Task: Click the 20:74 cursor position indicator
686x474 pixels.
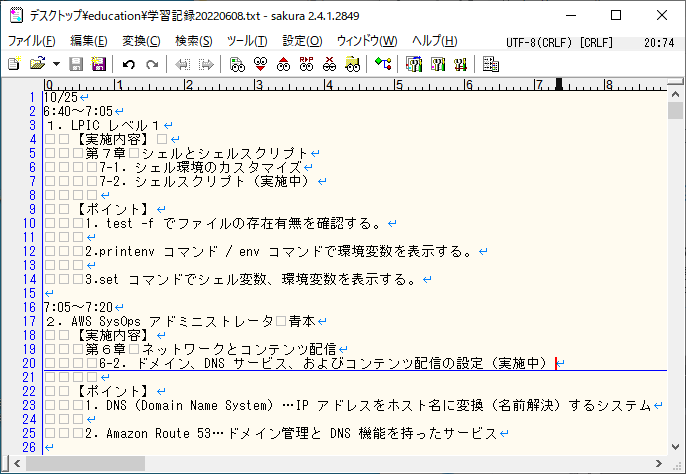Action: coord(659,42)
